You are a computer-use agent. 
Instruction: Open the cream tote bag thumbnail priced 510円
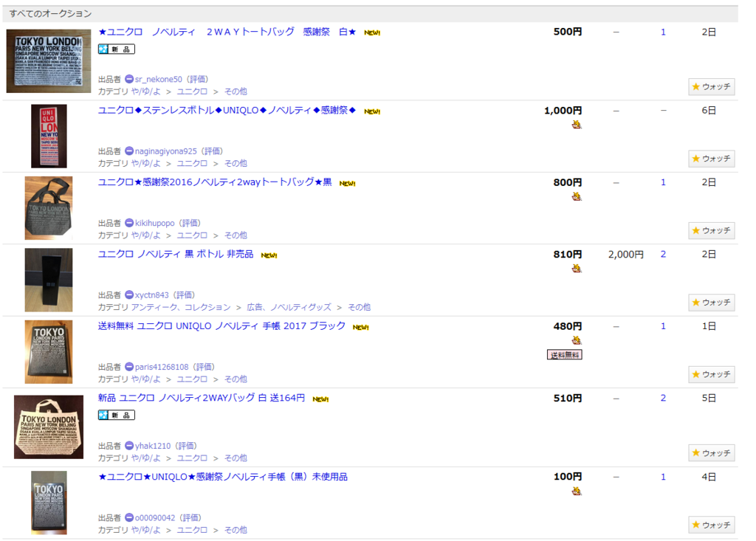(x=49, y=427)
